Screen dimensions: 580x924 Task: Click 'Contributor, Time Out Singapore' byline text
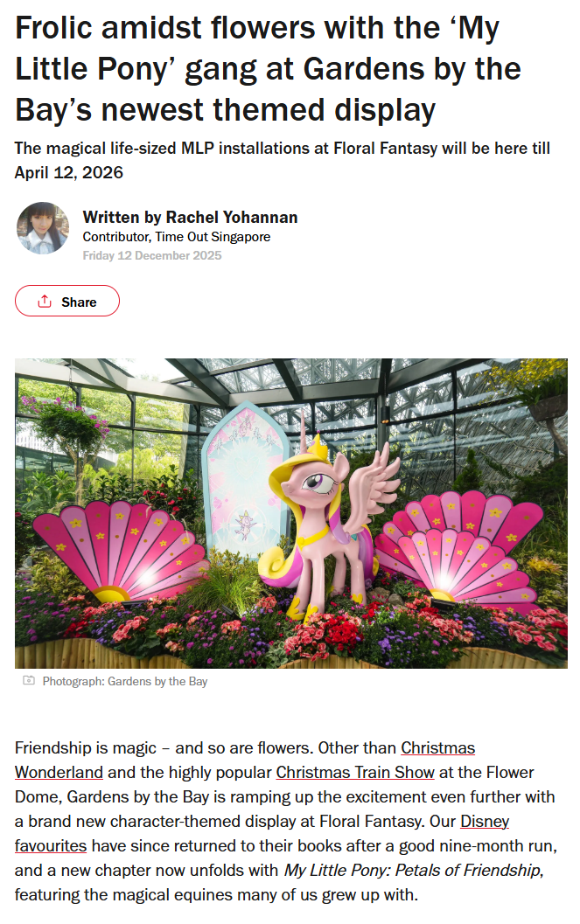(176, 236)
